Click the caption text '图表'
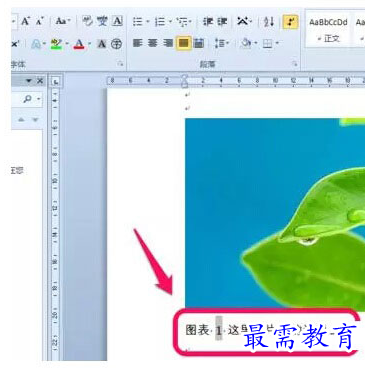 (197, 330)
